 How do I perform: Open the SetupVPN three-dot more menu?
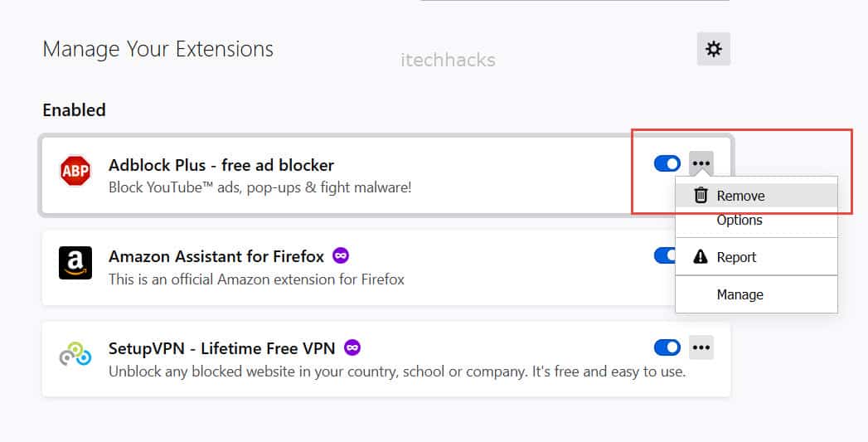[x=701, y=347]
